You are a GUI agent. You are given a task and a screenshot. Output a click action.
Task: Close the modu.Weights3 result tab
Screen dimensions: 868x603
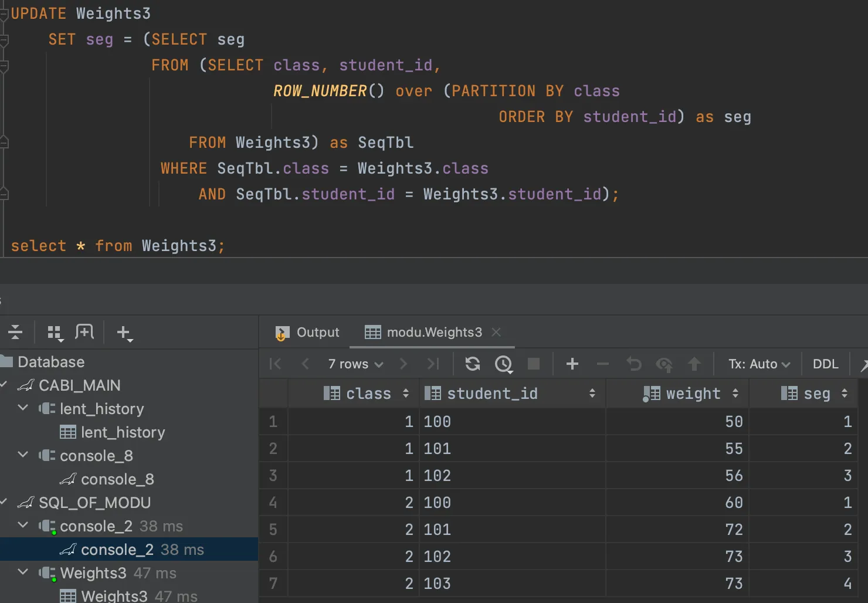point(496,332)
